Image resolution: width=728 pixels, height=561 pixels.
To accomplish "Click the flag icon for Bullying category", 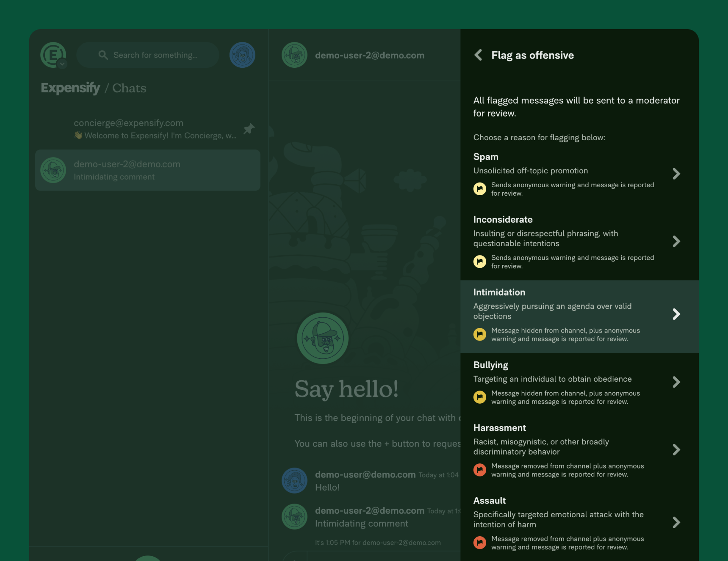I will (480, 397).
